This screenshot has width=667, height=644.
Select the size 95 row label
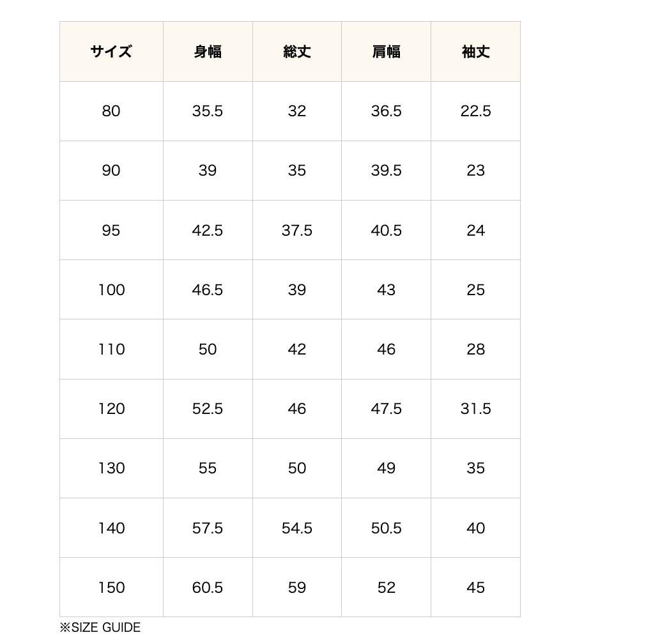[111, 231]
